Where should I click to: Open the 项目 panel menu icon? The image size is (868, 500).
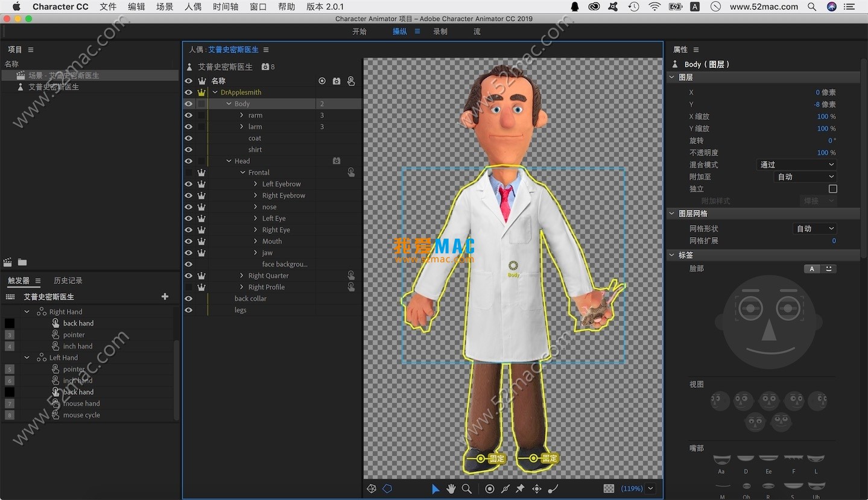31,49
